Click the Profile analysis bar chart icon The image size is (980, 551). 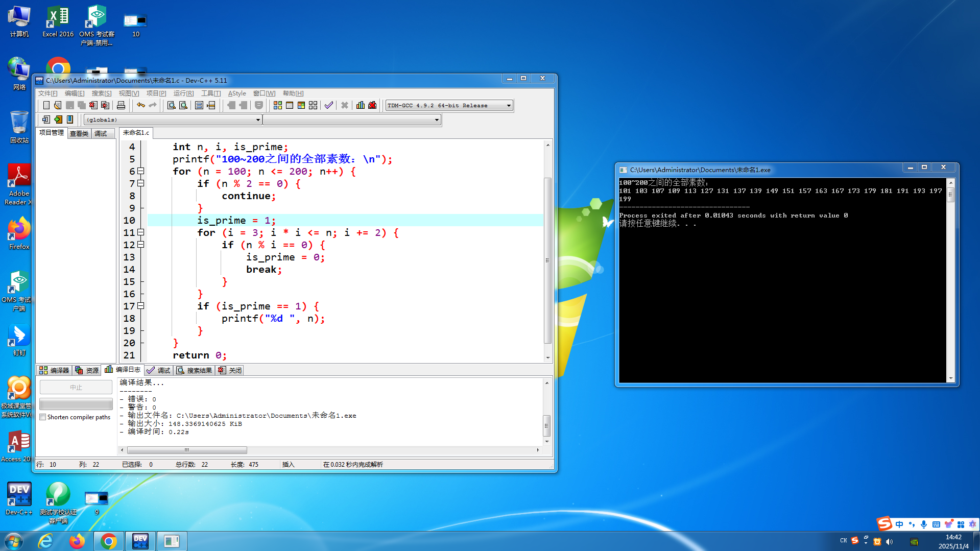pos(361,105)
